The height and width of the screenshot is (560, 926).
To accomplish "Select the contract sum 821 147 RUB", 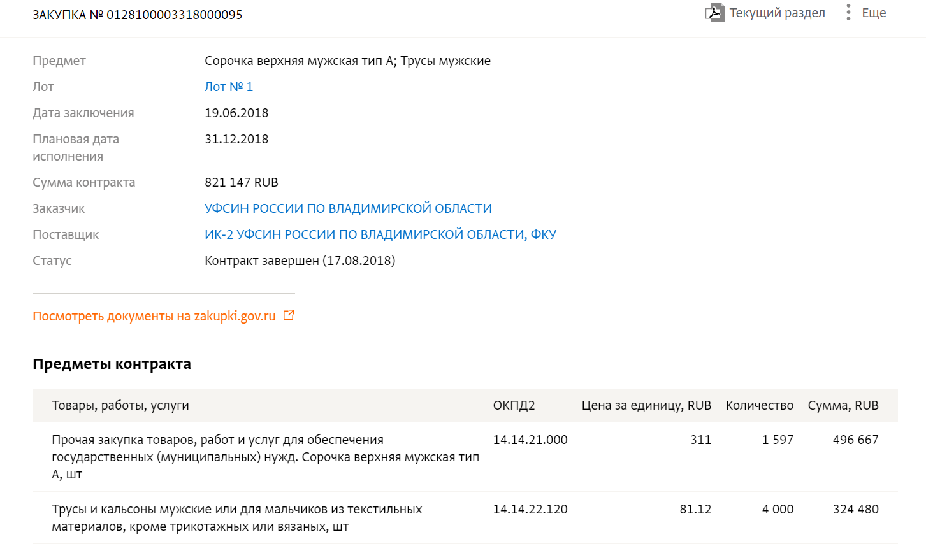I will (241, 182).
